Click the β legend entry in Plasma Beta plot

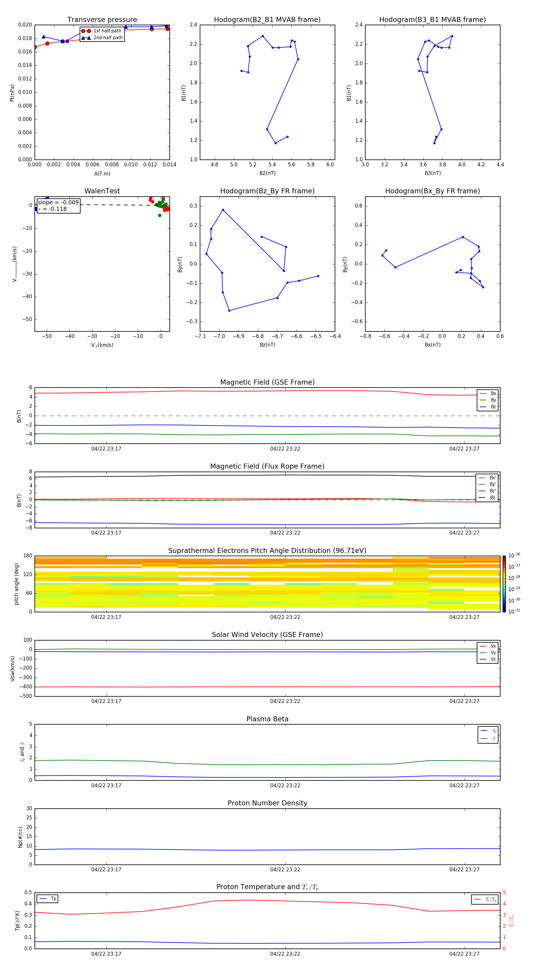[488, 739]
